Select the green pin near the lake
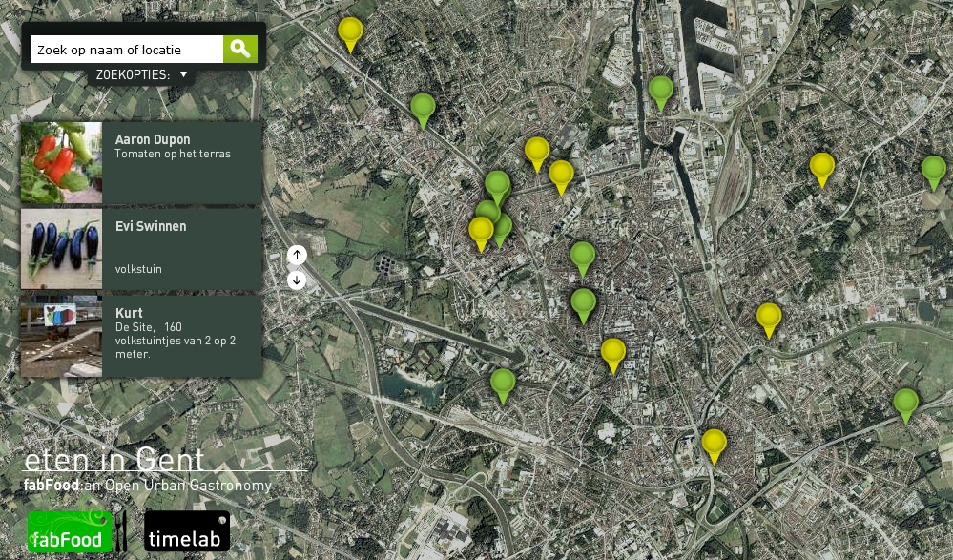The height and width of the screenshot is (560, 953). click(x=503, y=383)
